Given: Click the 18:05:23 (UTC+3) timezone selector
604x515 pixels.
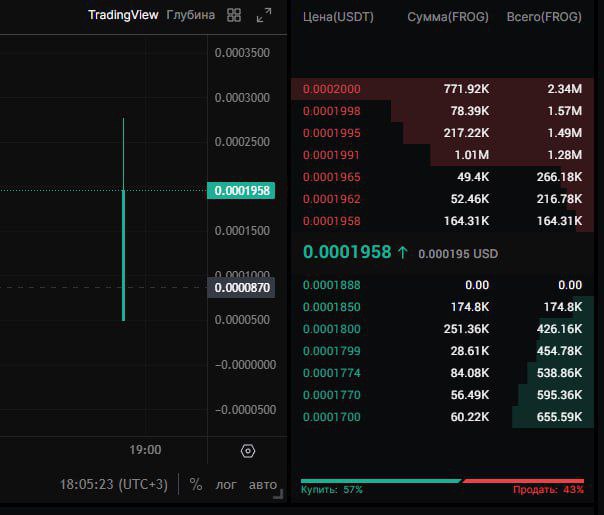Looking at the screenshot, I should [x=114, y=484].
